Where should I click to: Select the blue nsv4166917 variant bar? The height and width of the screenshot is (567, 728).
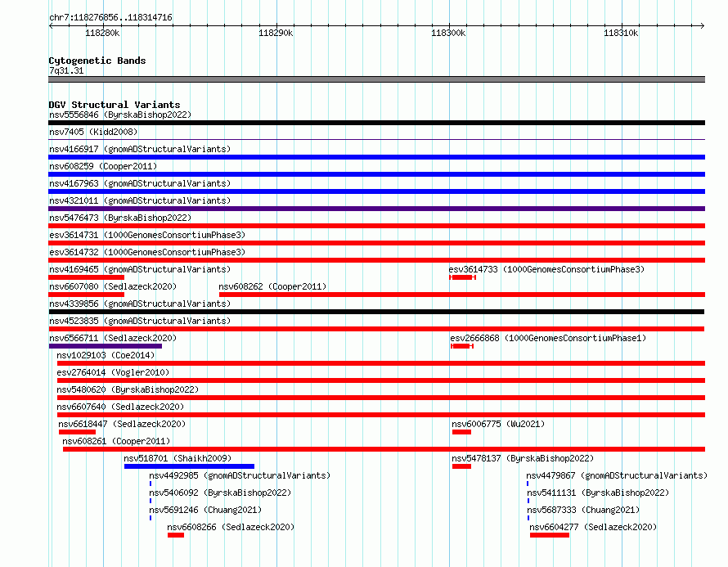point(376,157)
